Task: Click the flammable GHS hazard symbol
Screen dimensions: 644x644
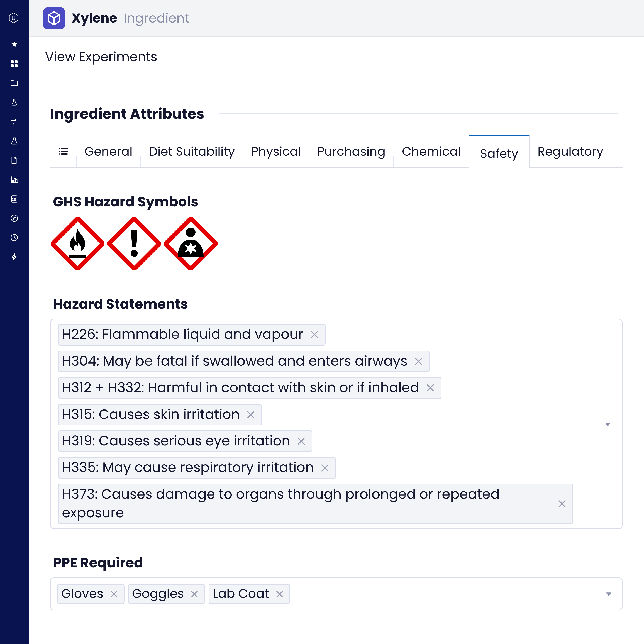Action: click(78, 244)
